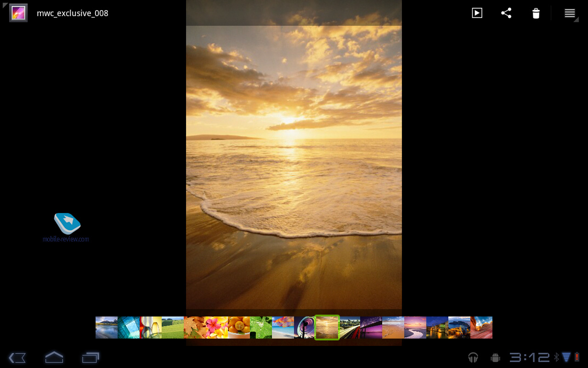Select the green leaf with water drops thumbnail
588x368 pixels.
pyautogui.click(x=261, y=328)
